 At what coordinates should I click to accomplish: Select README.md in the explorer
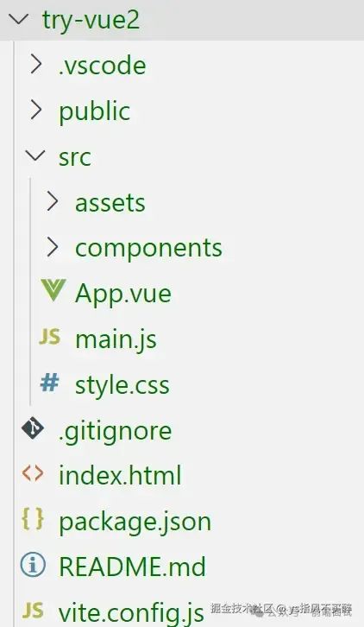click(x=132, y=567)
